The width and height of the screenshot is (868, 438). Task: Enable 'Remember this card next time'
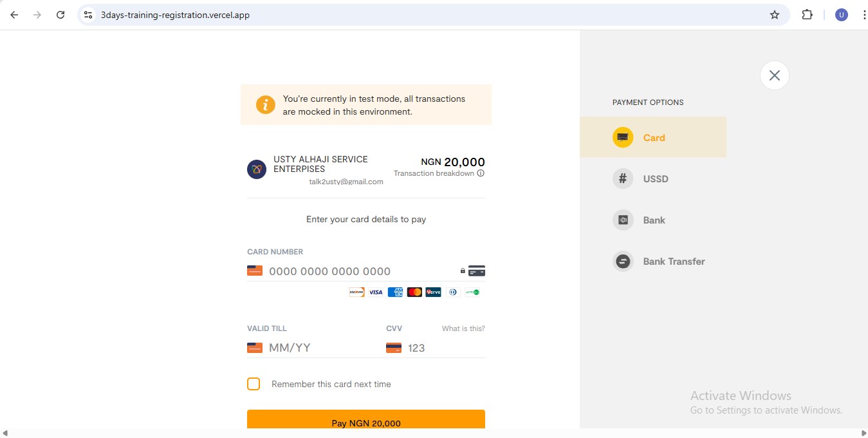pyautogui.click(x=253, y=383)
